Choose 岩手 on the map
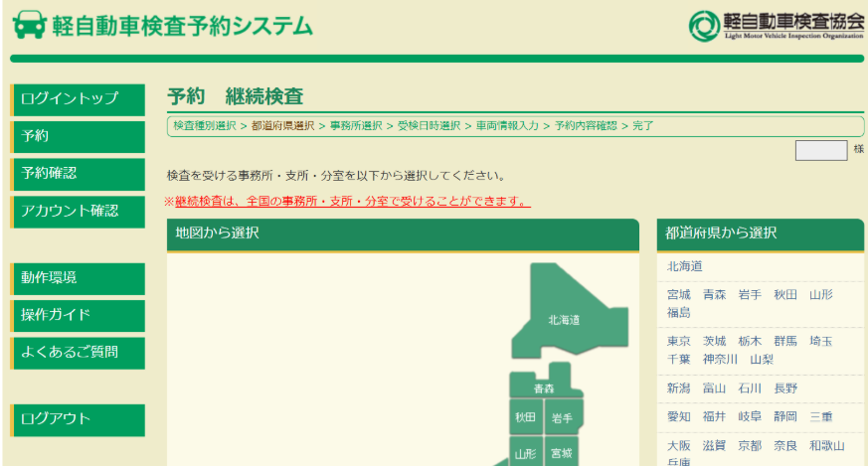This screenshot has width=868, height=466. coord(563,418)
